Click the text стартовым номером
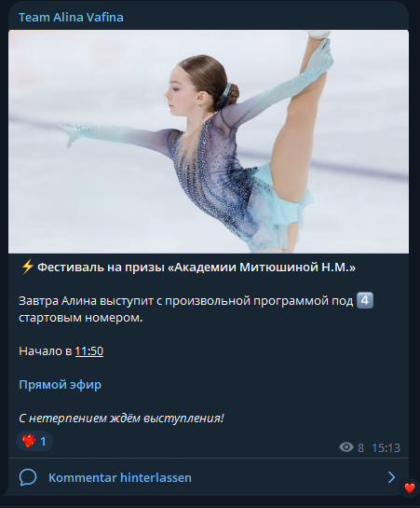Image resolution: width=420 pixels, height=508 pixels. pos(81,318)
